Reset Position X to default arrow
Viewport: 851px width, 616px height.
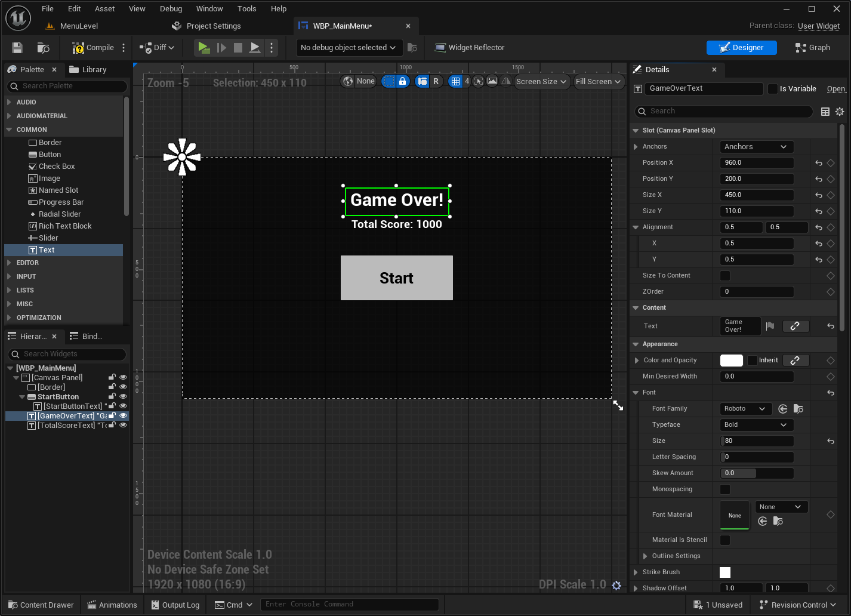pyautogui.click(x=819, y=163)
